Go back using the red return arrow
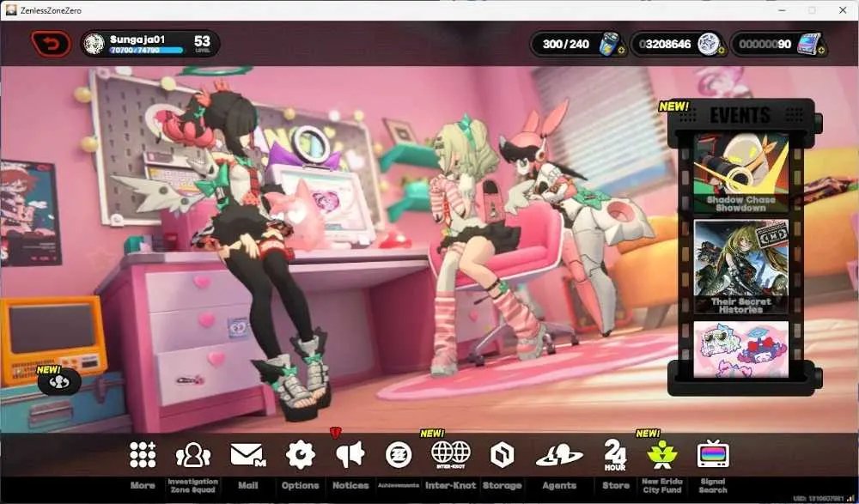Viewport: 859px width, 504px height. (51, 44)
